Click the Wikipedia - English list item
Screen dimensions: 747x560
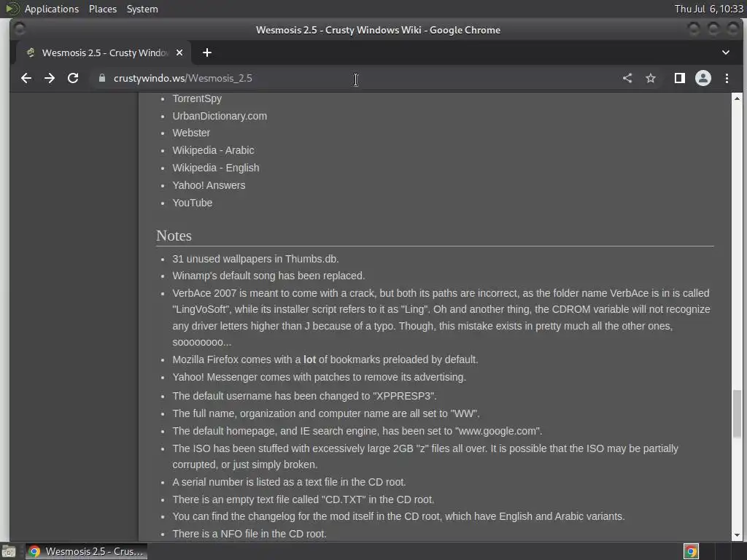pos(216,168)
